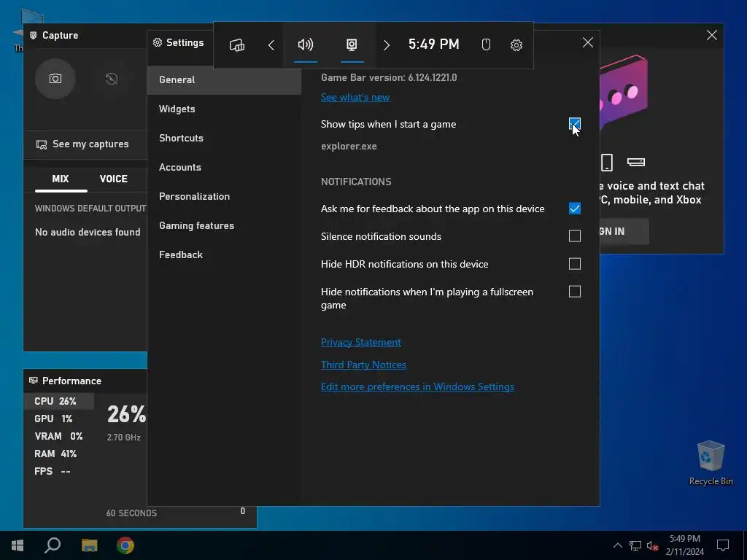Viewport: 747px width, 560px height.
Task: Close the Xbox Social chat widget
Action: 712,35
